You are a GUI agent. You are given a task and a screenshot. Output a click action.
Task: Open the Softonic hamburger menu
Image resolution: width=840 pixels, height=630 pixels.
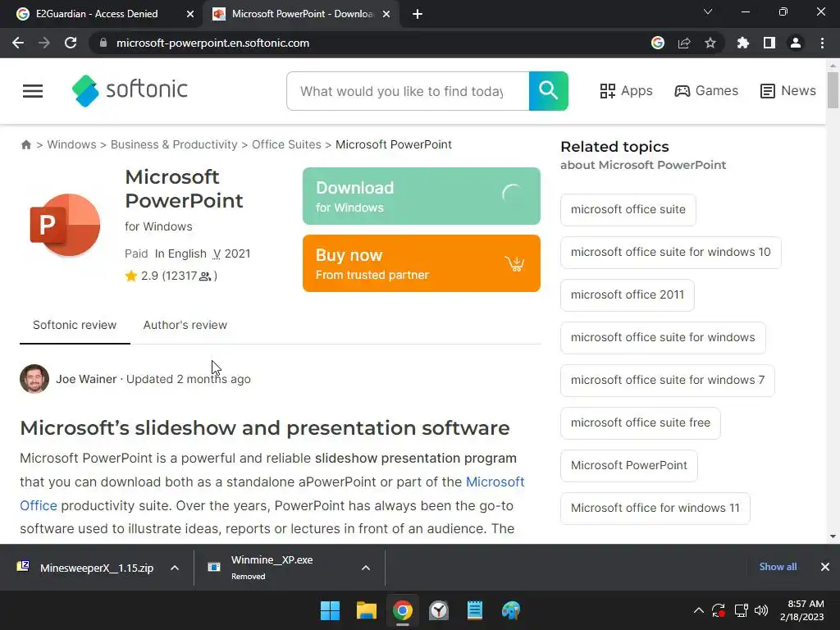(33, 91)
